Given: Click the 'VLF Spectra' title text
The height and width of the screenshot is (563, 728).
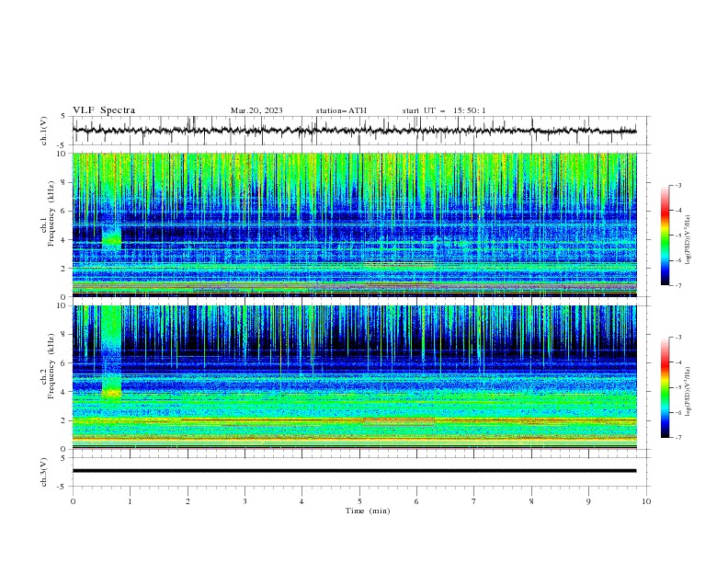Looking at the screenshot, I should click(104, 110).
